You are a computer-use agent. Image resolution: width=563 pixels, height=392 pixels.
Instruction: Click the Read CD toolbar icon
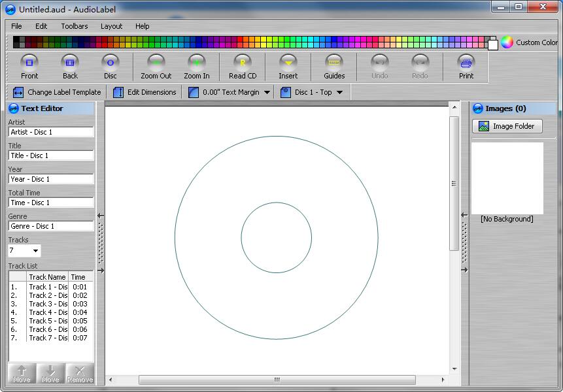(243, 63)
